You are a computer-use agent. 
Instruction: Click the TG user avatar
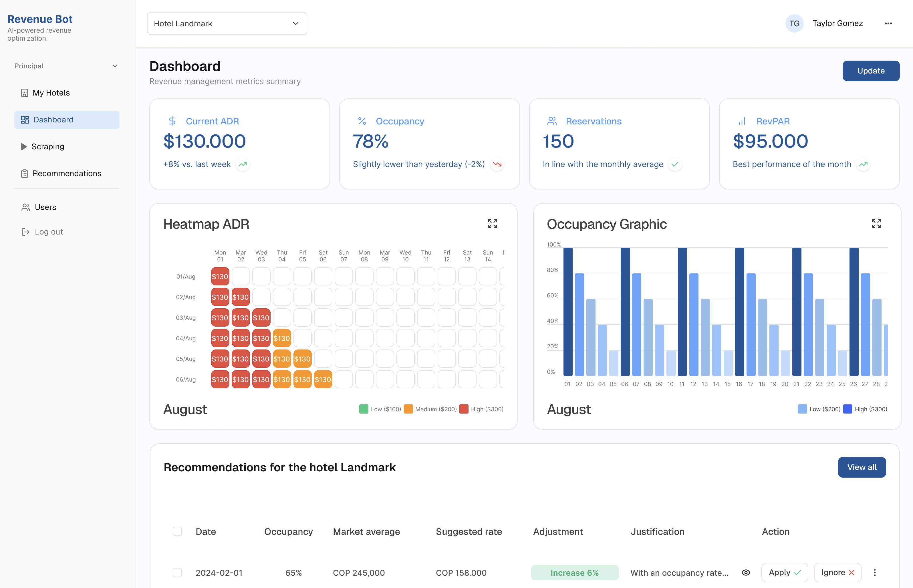(x=794, y=24)
